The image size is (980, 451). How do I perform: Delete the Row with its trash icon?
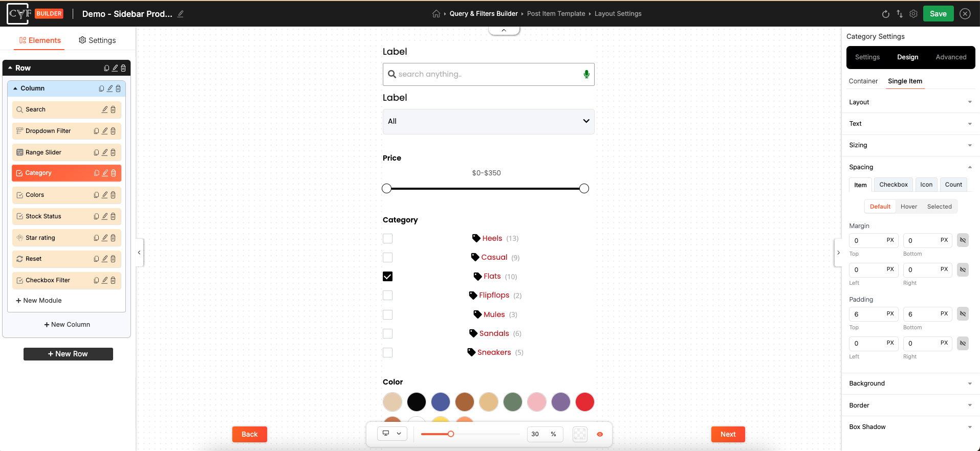123,68
